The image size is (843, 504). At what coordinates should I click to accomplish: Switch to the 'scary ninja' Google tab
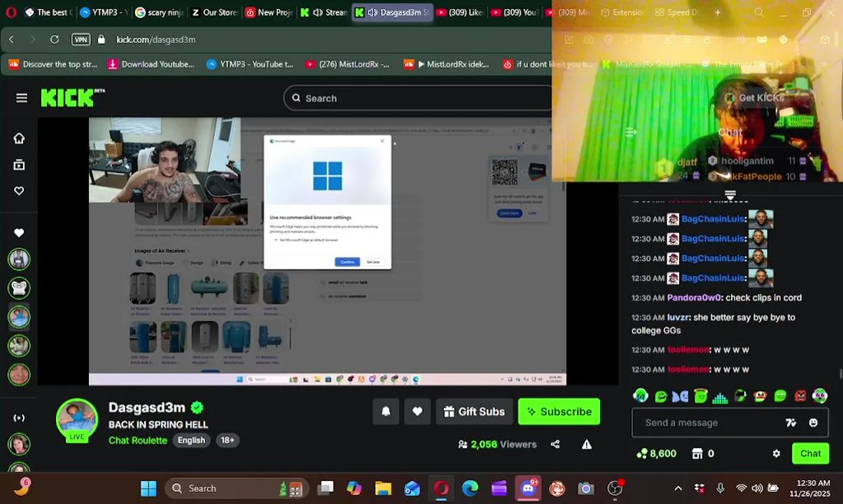(158, 12)
